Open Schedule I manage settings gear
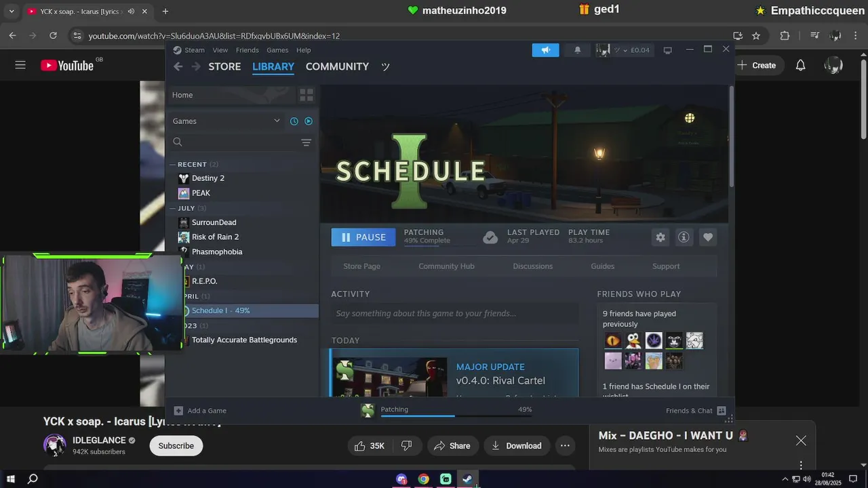Viewport: 868px width, 488px height. (x=660, y=237)
